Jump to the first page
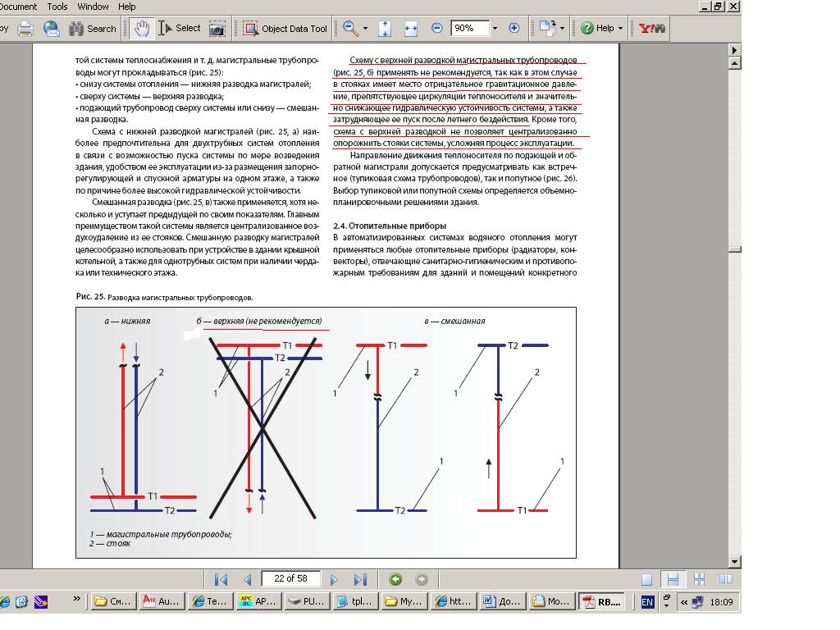The image size is (840, 630). 221,579
